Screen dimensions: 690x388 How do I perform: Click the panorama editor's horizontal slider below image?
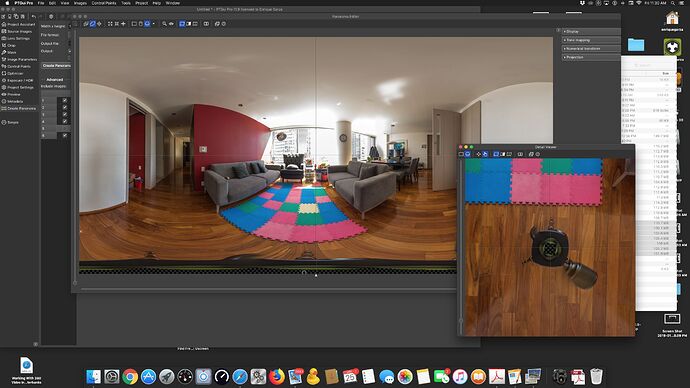(x=268, y=289)
